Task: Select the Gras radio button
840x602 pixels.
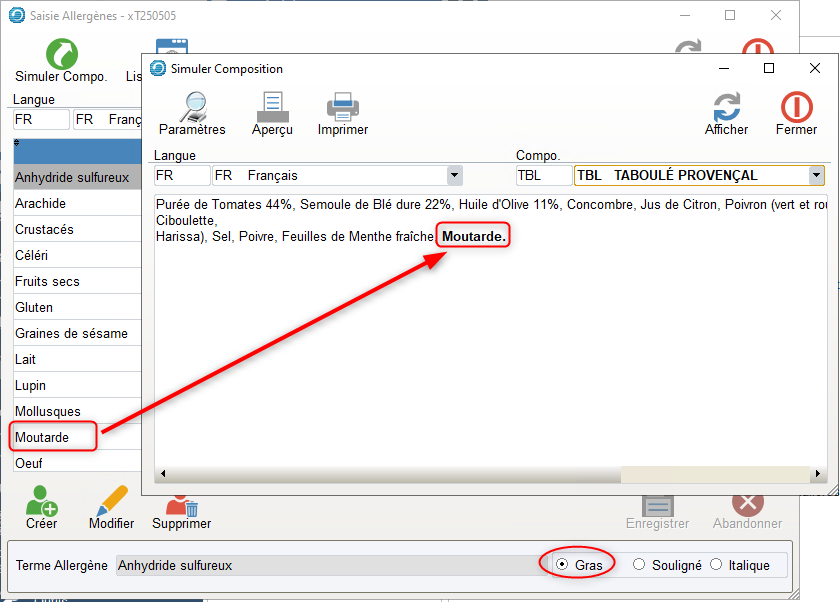Action: [x=562, y=565]
